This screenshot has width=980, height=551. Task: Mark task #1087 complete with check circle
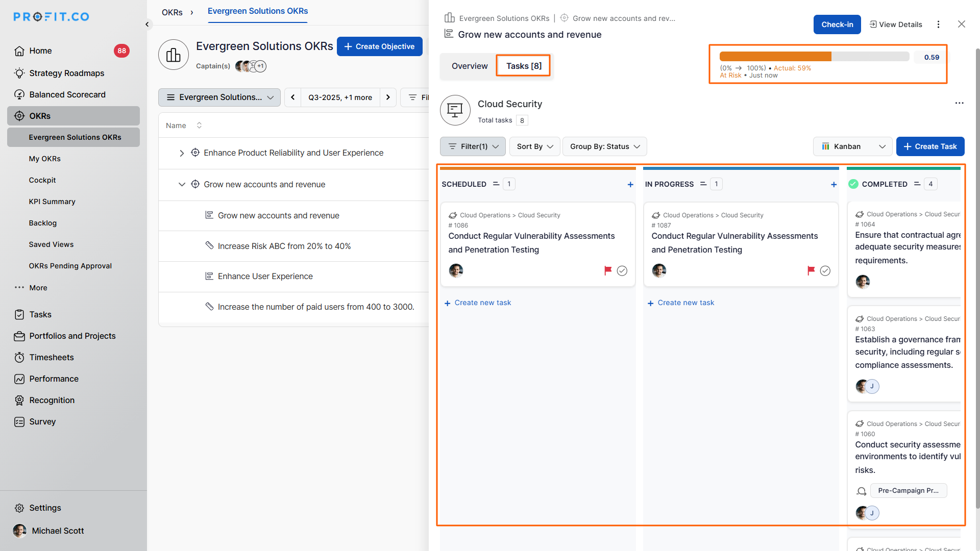(825, 271)
